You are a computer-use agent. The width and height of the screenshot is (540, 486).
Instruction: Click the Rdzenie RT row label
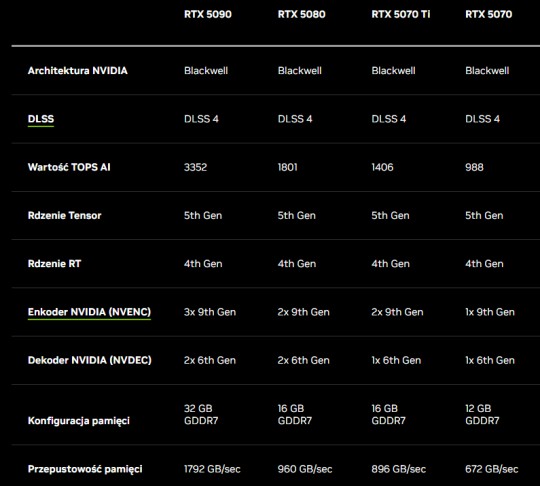(54, 263)
